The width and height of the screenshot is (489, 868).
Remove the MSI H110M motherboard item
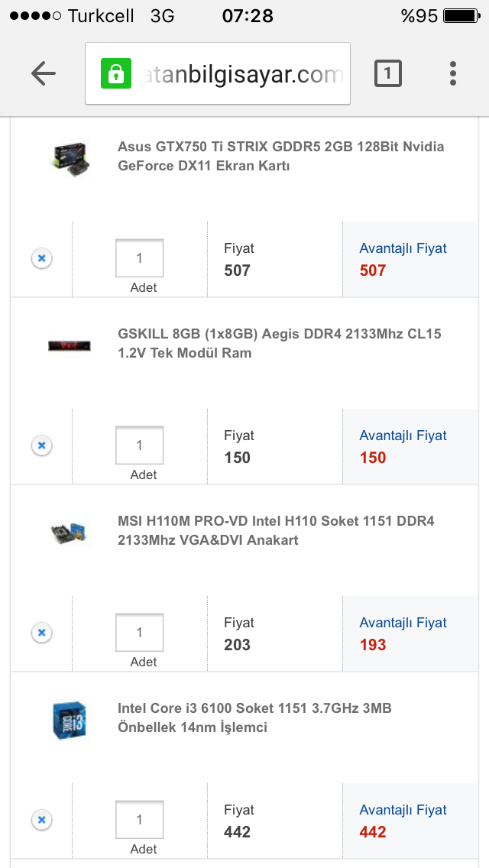[x=42, y=633]
